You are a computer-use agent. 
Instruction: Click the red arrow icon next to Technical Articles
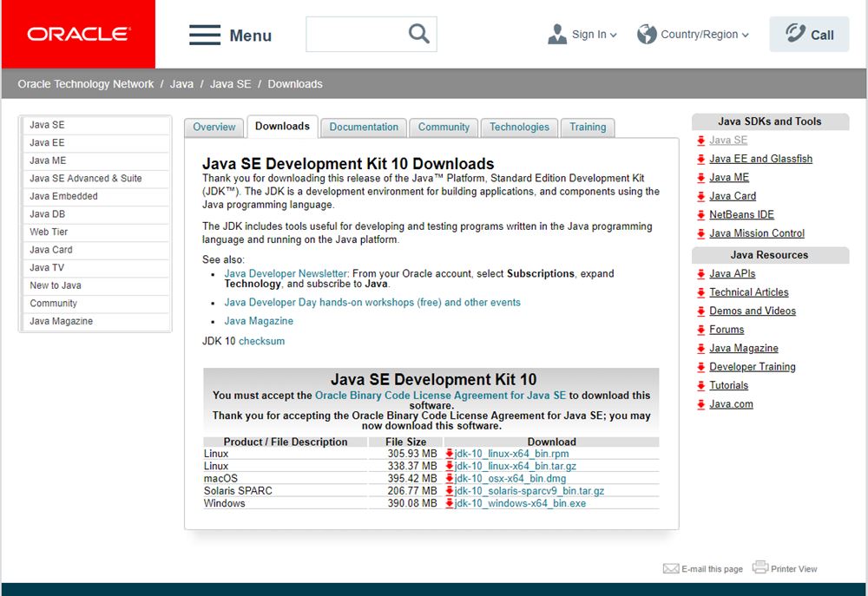[700, 292]
